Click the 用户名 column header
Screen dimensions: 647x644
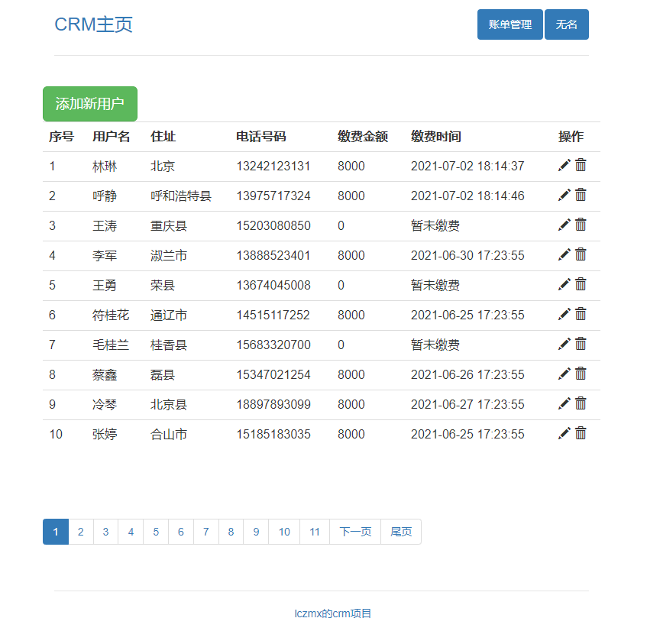pos(111,137)
